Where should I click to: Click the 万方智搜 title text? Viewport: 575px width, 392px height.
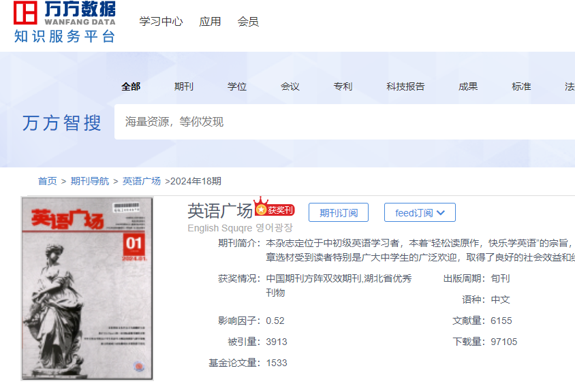(x=61, y=122)
